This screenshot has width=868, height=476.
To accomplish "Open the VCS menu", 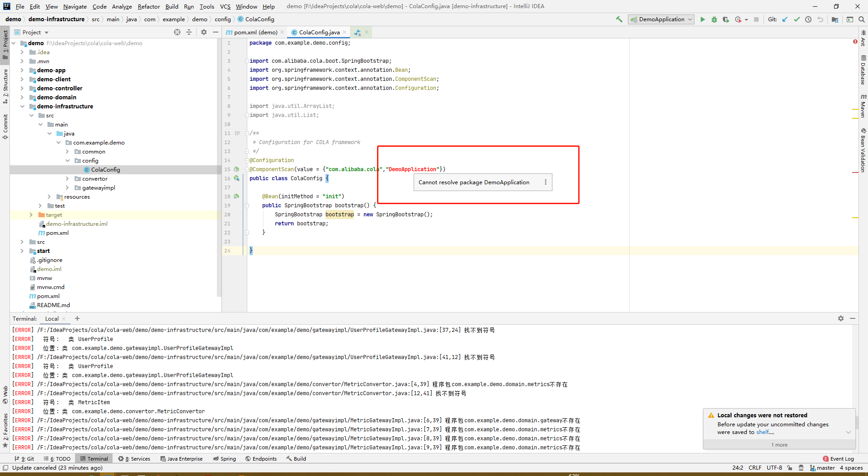I will 225,6.
